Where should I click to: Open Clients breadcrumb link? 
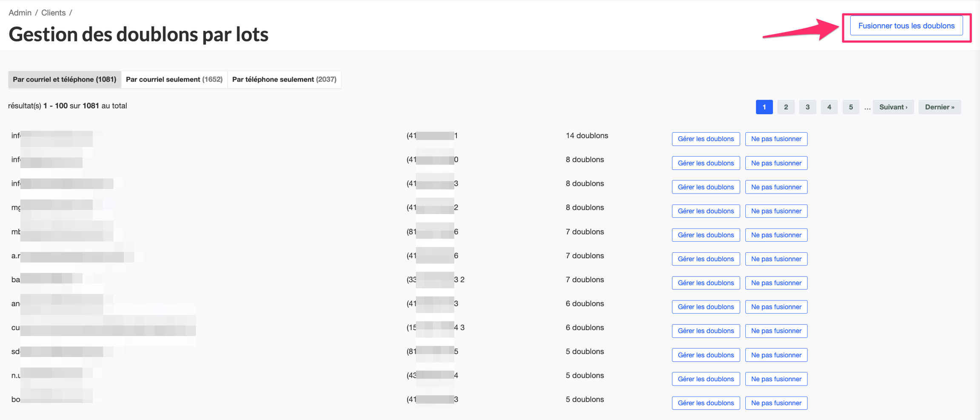[x=53, y=13]
